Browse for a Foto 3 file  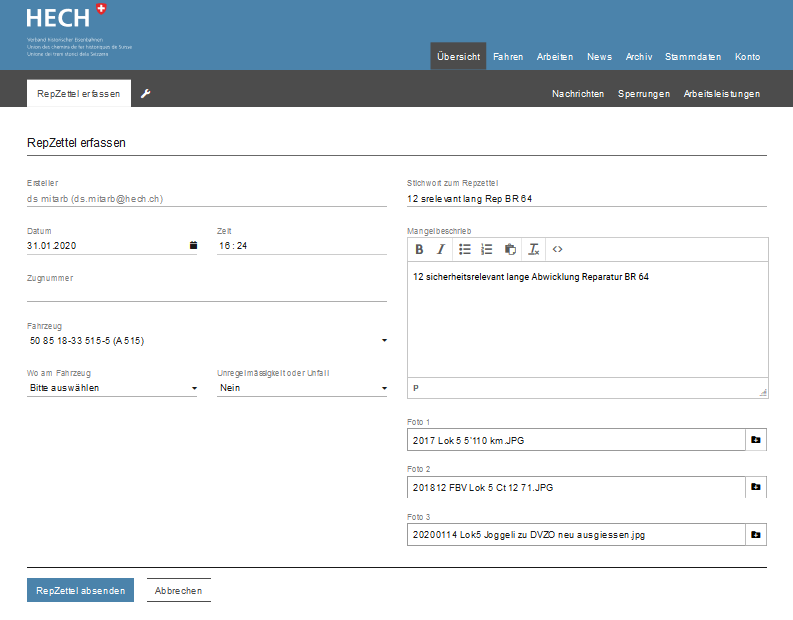pyautogui.click(x=756, y=535)
